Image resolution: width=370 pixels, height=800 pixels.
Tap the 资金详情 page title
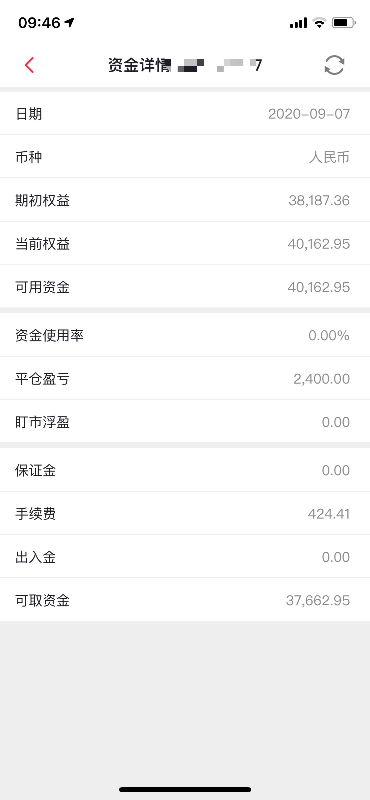[x=139, y=65]
